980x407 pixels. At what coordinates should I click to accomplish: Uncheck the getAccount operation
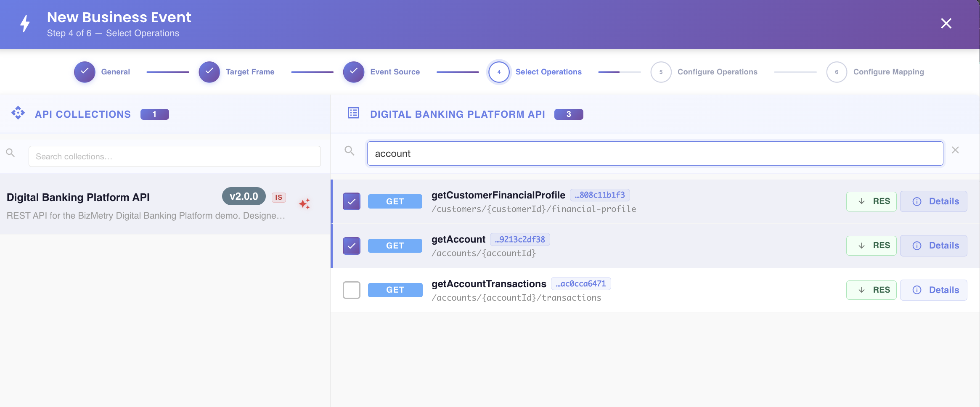pos(352,246)
